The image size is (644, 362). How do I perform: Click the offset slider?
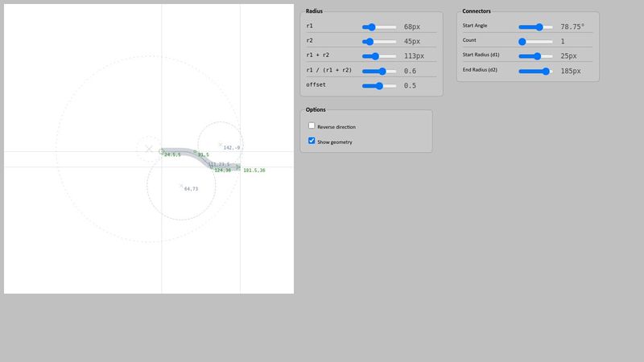(x=379, y=85)
